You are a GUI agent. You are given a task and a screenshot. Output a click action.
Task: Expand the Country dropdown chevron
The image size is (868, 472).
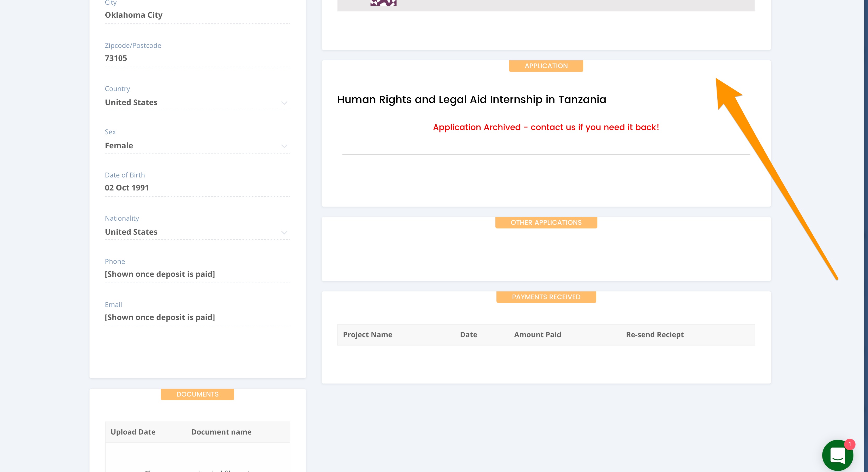pos(284,103)
